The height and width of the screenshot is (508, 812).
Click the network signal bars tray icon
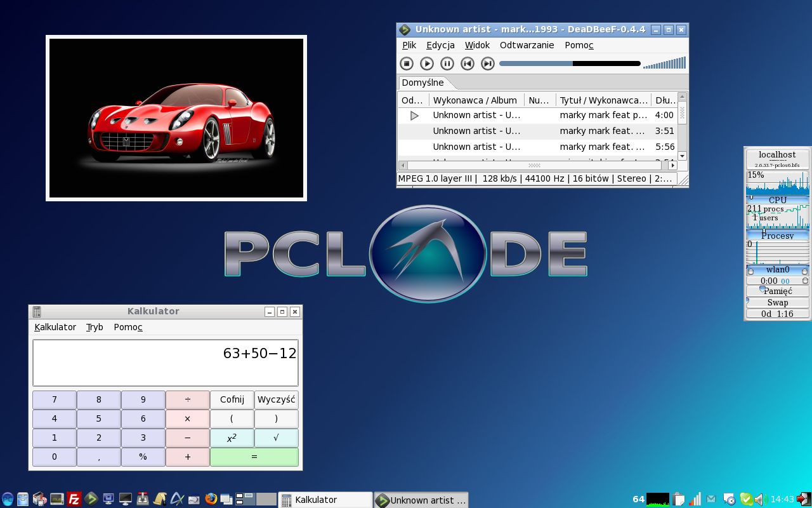click(x=695, y=499)
